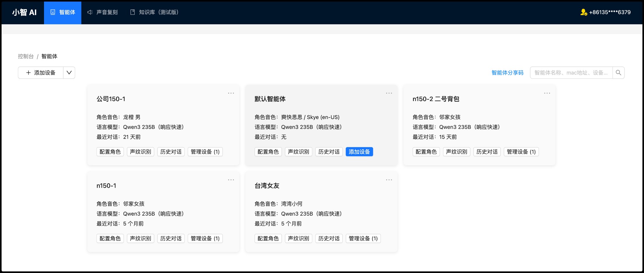Open more options for n150-1 card
644x273 pixels.
pos(231,180)
